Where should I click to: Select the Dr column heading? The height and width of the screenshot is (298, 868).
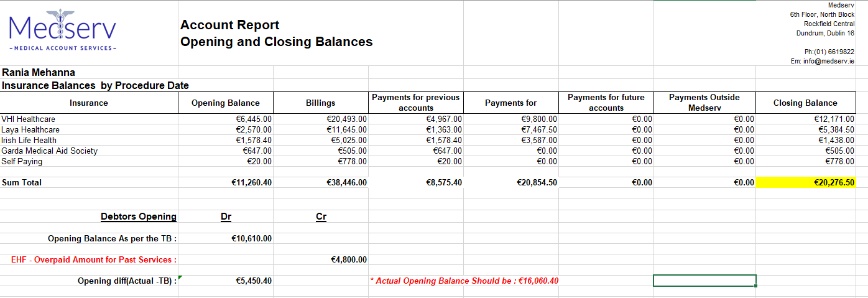[x=226, y=217]
